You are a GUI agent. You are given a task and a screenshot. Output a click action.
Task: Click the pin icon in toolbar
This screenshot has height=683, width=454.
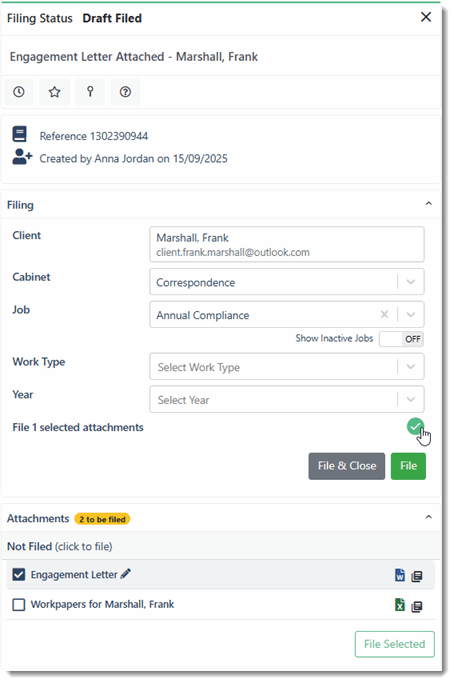90,92
